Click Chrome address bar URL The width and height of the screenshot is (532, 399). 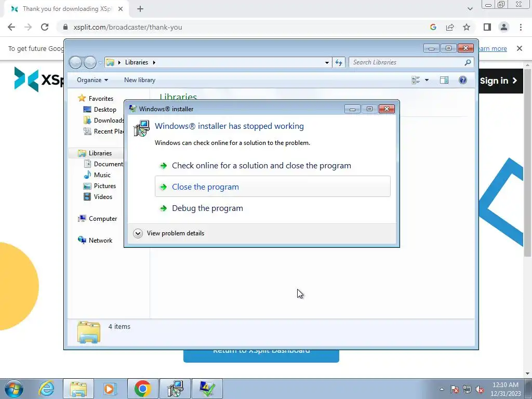(x=128, y=27)
